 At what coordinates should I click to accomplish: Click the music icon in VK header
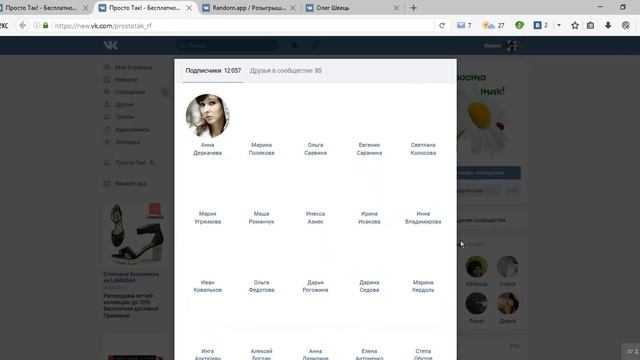coord(316,45)
